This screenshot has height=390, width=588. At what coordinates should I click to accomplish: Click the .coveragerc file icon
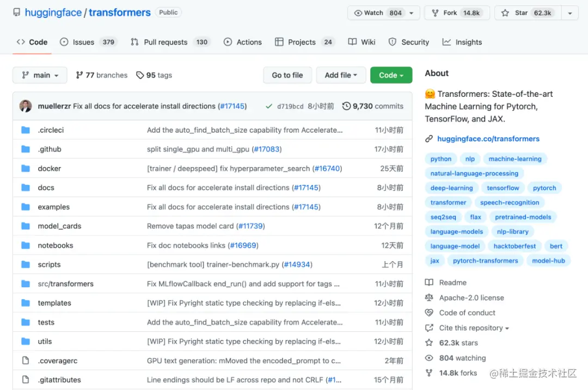26,361
